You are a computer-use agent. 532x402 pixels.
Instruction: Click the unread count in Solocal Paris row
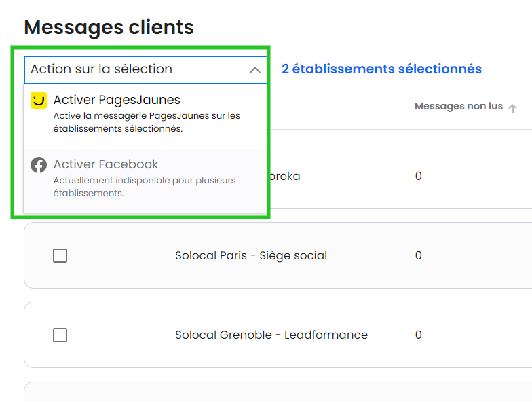tap(418, 255)
